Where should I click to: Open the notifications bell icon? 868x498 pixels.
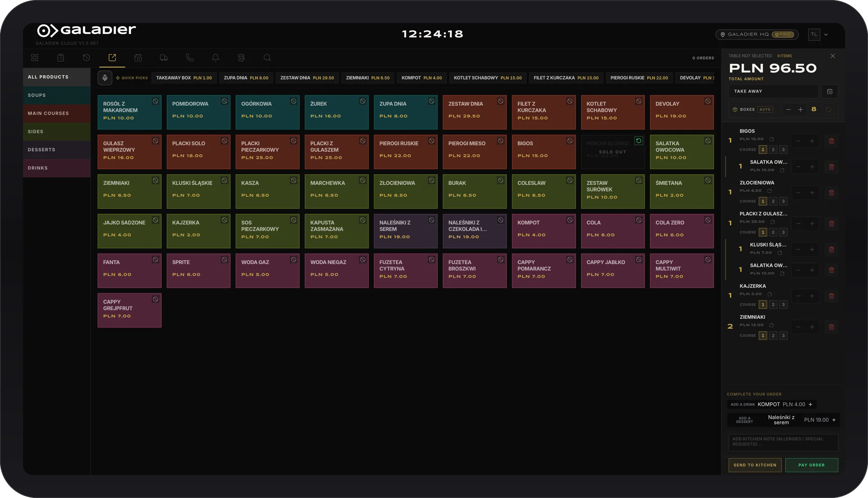(x=215, y=58)
